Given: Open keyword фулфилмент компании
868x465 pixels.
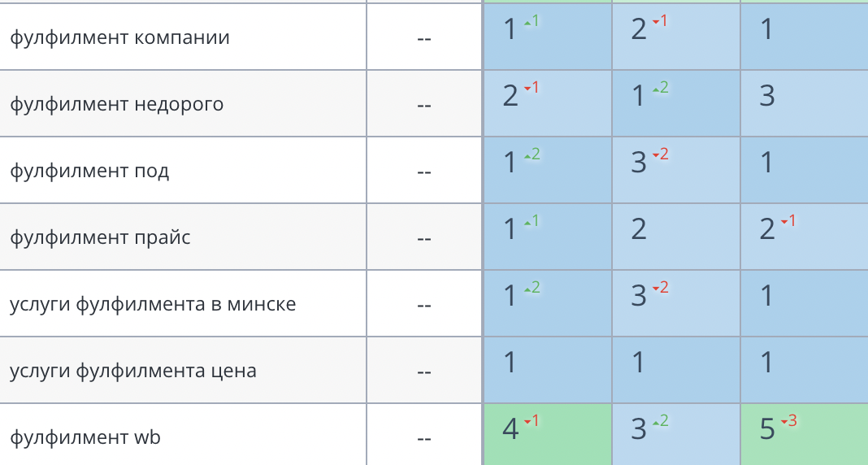Looking at the screenshot, I should point(119,37).
